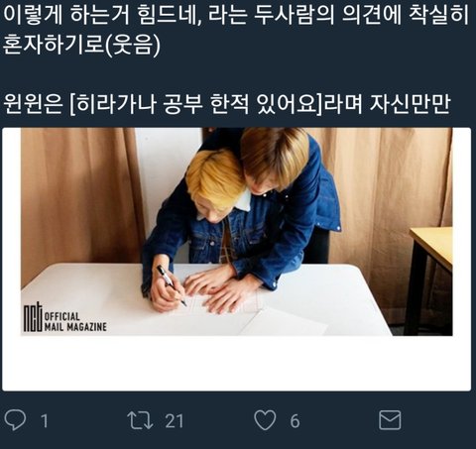The image size is (476, 449).
Task: Retweet this post using the arrows icon
Action: [x=140, y=420]
